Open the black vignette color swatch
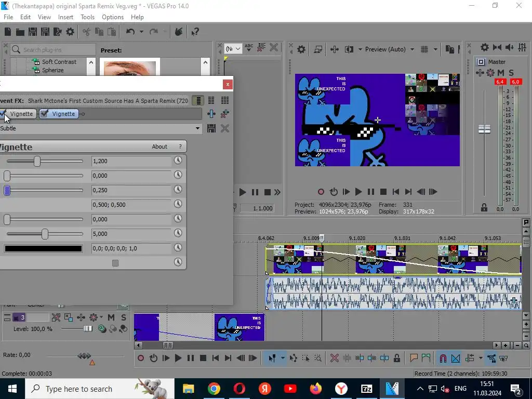532x399 pixels. pyautogui.click(x=44, y=249)
